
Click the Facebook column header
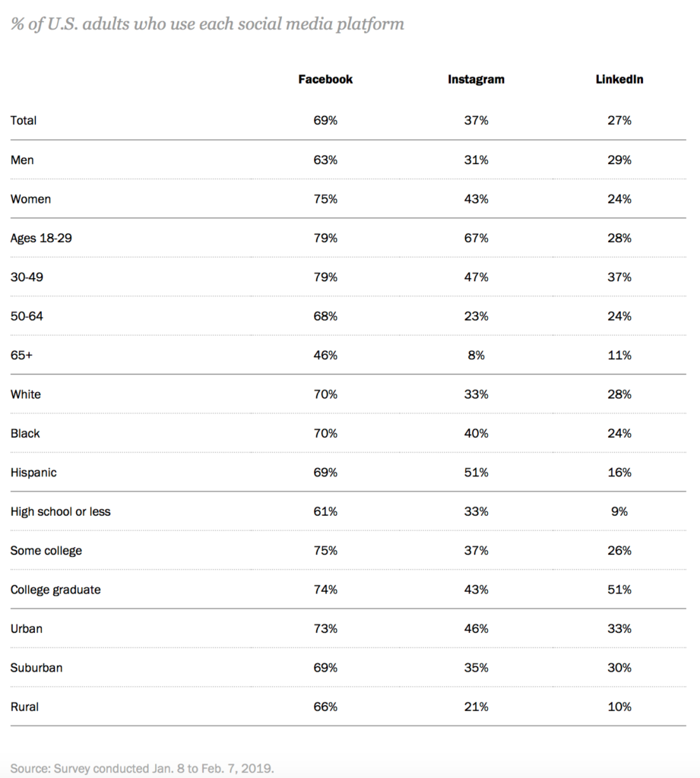click(325, 79)
